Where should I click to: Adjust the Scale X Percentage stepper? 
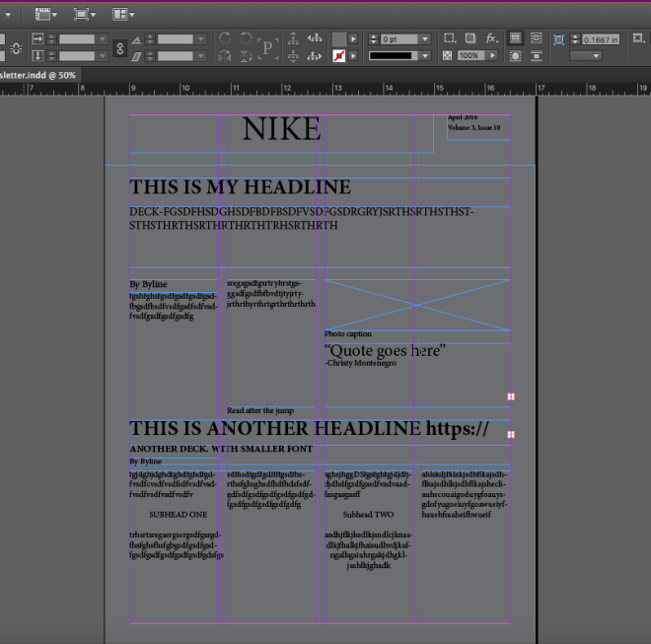(51, 39)
